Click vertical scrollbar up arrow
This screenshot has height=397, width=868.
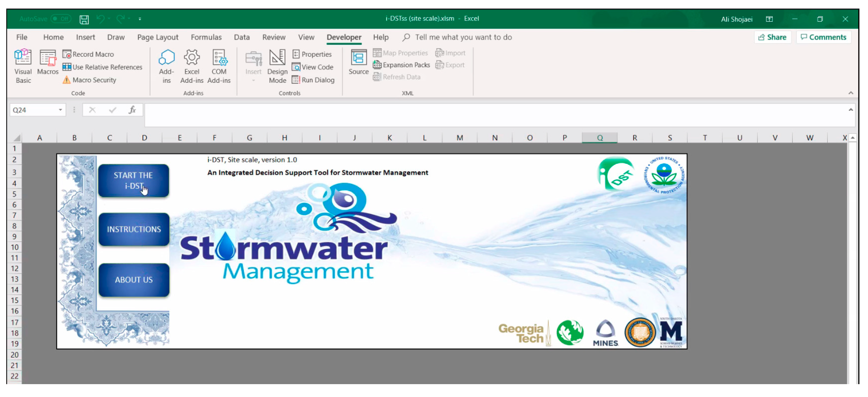click(852, 138)
